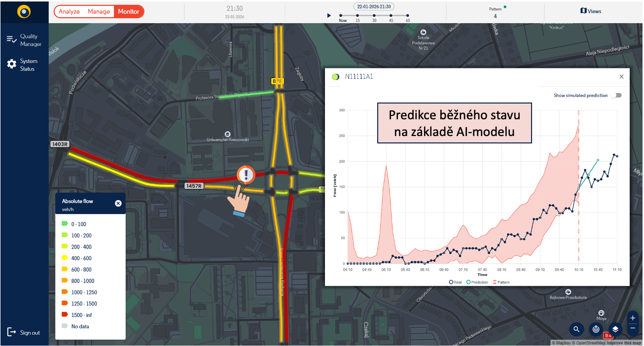Click the 0 - 100 flow legend swatch
Screen dimensions: 644x346
click(64, 224)
